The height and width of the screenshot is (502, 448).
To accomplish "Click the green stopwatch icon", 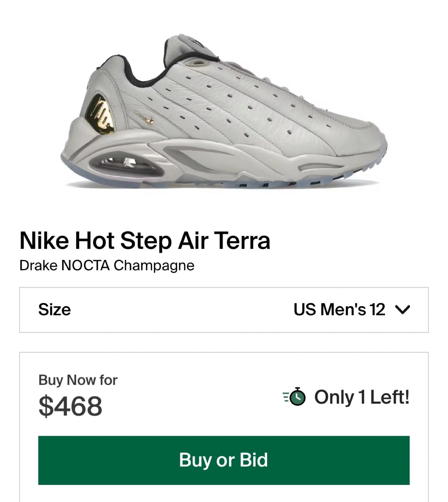I will pyautogui.click(x=296, y=397).
